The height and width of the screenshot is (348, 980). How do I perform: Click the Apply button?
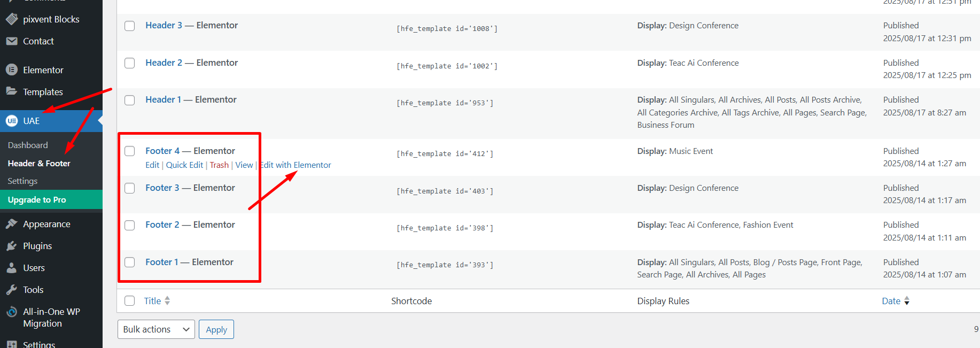click(216, 329)
